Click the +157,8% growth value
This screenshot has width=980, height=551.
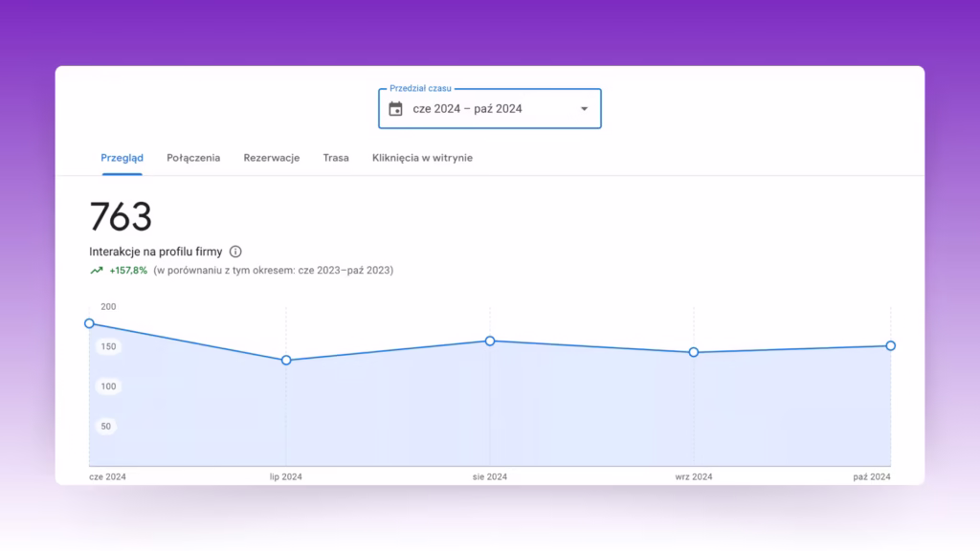pyautogui.click(x=128, y=271)
